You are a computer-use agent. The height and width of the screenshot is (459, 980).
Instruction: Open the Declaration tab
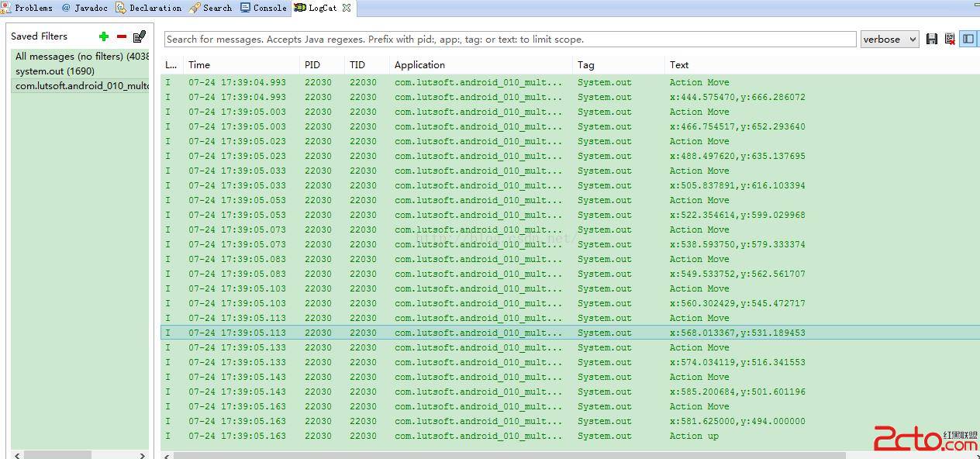tap(148, 8)
